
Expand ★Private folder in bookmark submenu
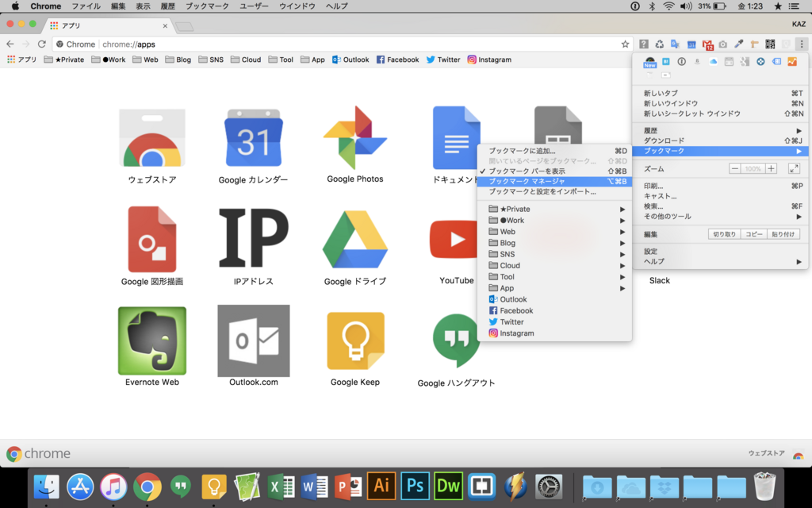[553, 209]
